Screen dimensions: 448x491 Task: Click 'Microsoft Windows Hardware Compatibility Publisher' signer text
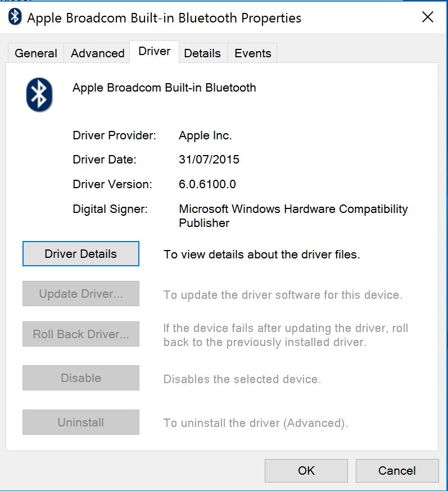[293, 216]
